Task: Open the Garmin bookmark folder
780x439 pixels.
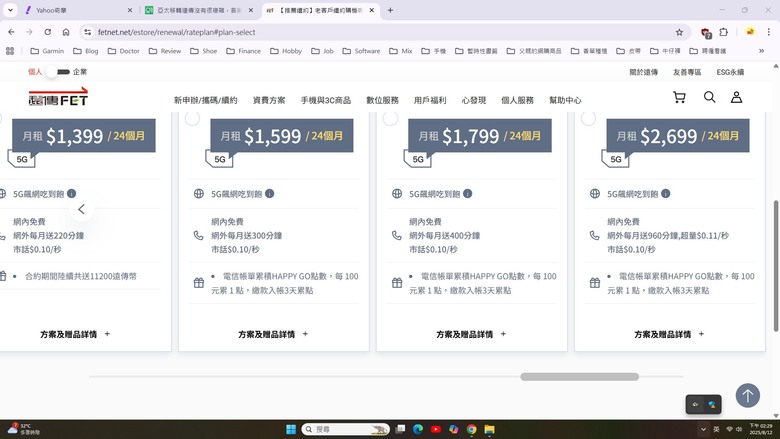Action: pos(47,51)
